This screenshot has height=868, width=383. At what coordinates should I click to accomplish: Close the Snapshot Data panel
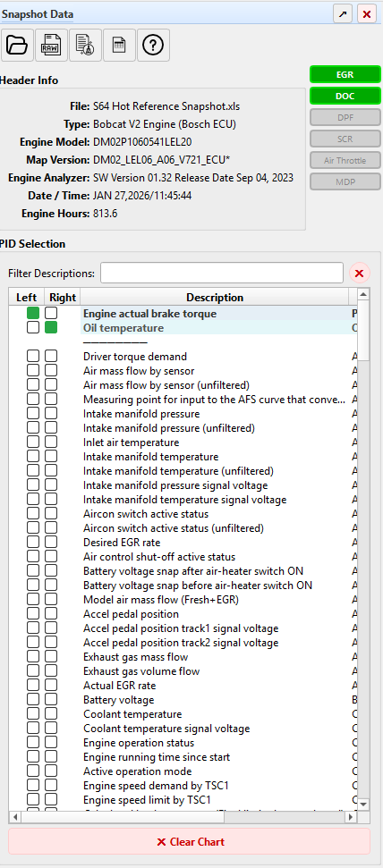point(366,14)
